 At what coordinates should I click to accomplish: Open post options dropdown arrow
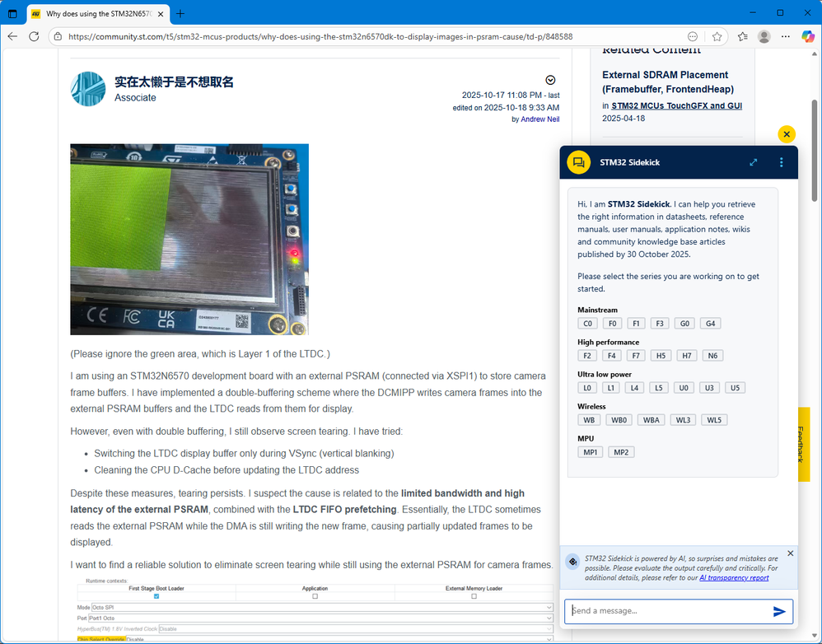[550, 80]
